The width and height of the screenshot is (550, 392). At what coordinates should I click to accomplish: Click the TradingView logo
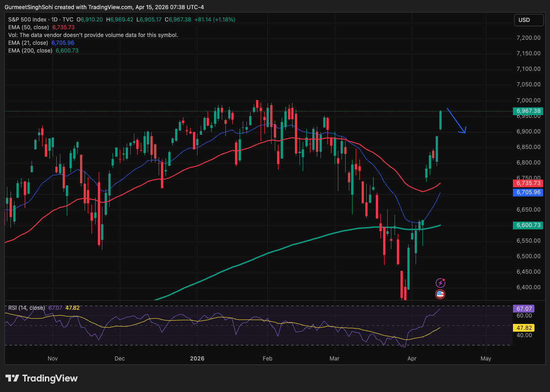coord(42,378)
